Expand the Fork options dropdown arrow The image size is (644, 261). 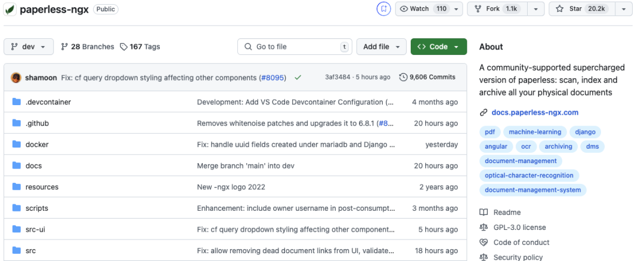pyautogui.click(x=536, y=8)
